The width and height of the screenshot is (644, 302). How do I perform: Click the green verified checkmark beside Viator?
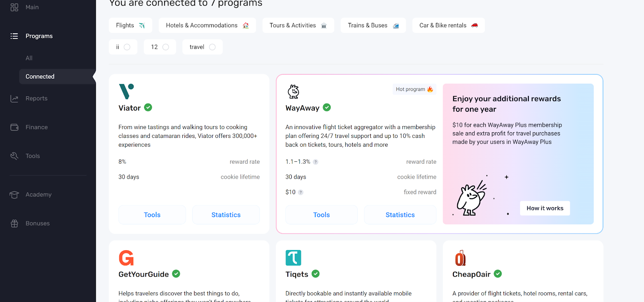tap(148, 107)
